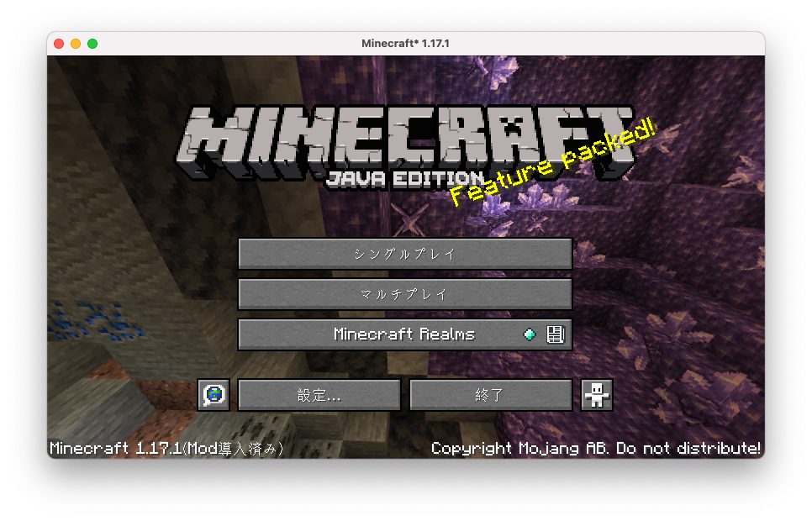Minimize the window with yellow button
Image resolution: width=812 pixels, height=521 pixels.
pyautogui.click(x=76, y=44)
